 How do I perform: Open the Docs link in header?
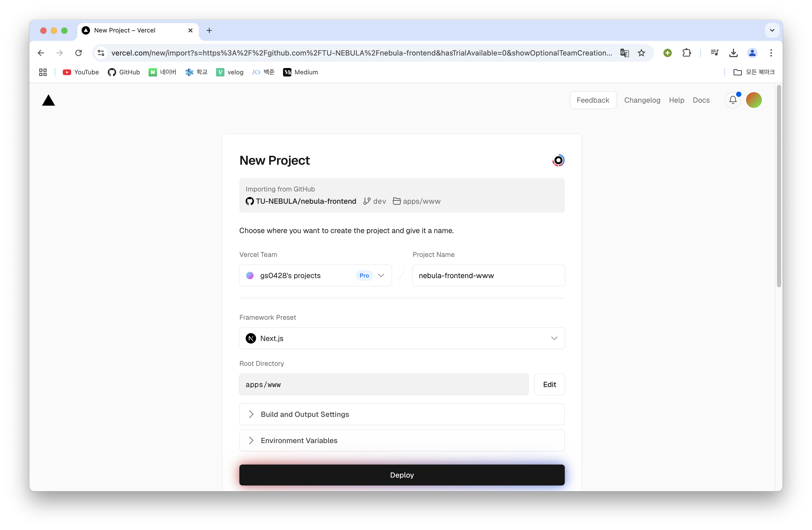point(701,100)
